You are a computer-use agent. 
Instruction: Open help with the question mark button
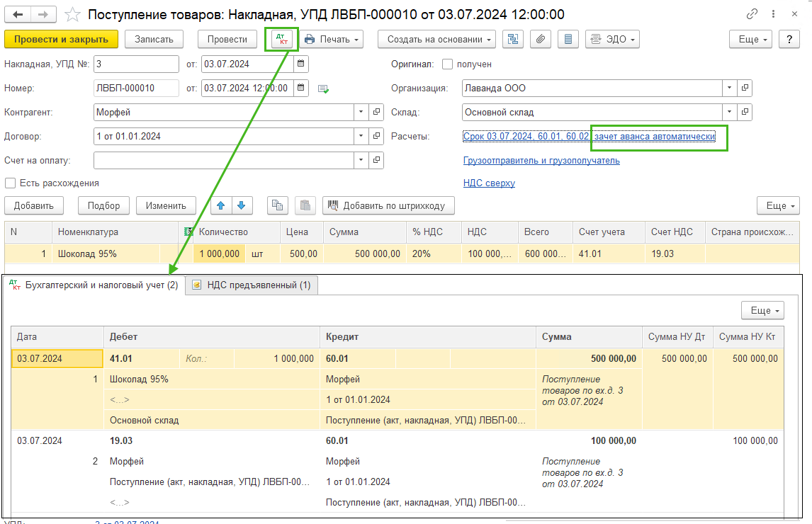(x=789, y=40)
